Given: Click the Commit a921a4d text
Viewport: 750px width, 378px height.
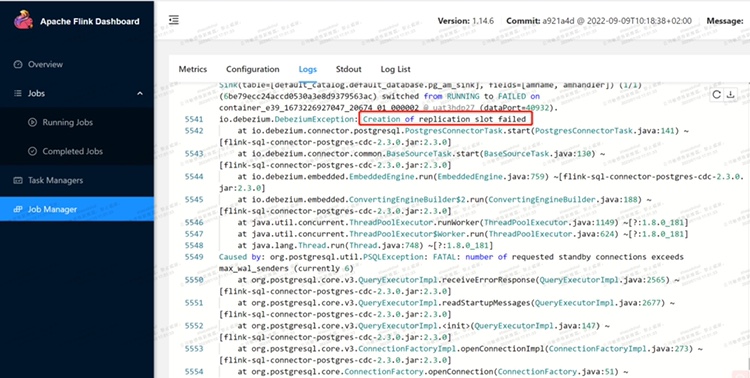Looking at the screenshot, I should pyautogui.click(x=599, y=21).
